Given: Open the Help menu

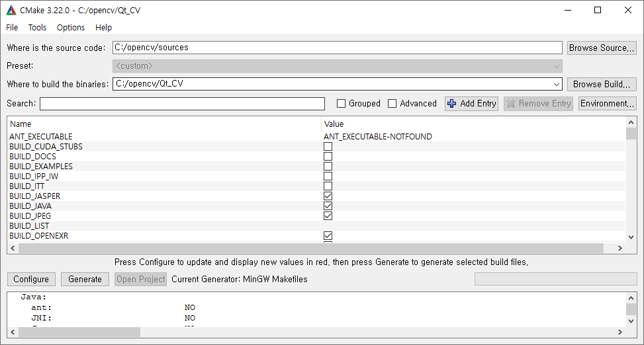Looking at the screenshot, I should 103,28.
